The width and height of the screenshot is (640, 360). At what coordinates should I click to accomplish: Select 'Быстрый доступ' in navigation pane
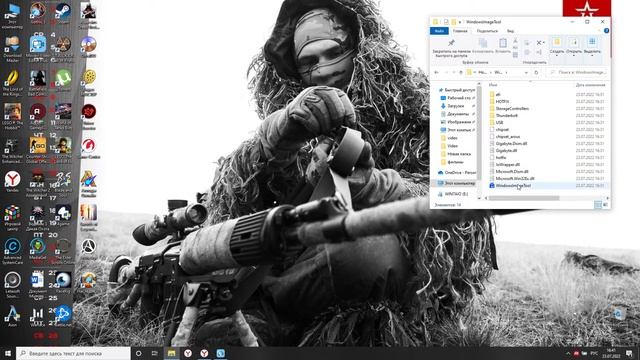(x=456, y=90)
